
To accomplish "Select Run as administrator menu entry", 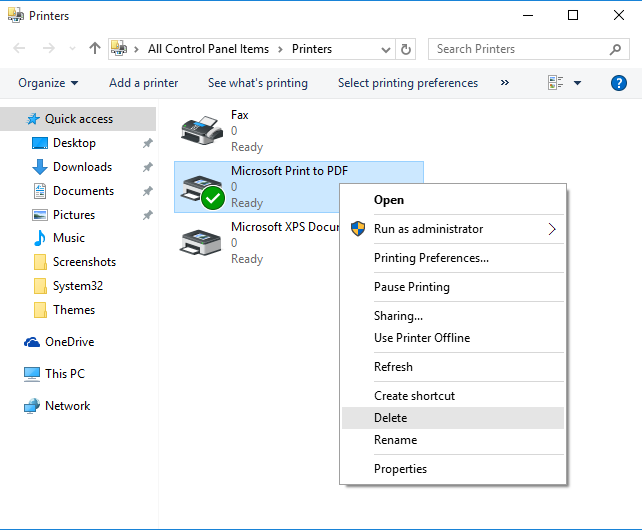I will pos(453,229).
